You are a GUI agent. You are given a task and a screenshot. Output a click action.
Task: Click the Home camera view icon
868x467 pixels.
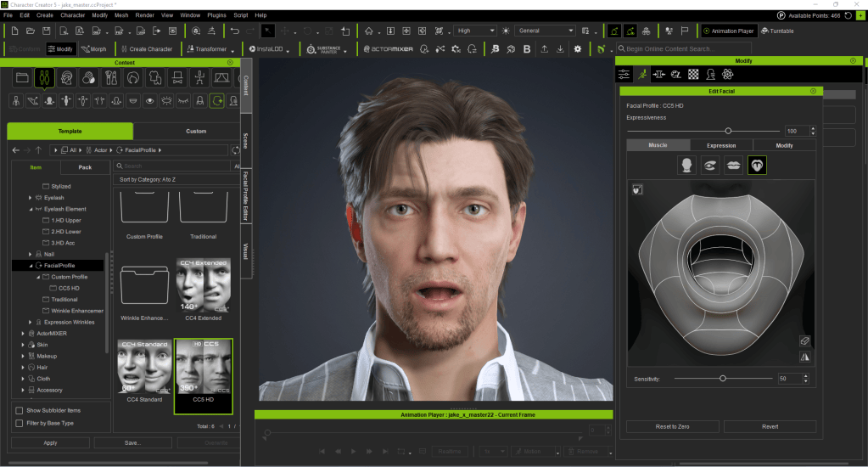point(369,31)
